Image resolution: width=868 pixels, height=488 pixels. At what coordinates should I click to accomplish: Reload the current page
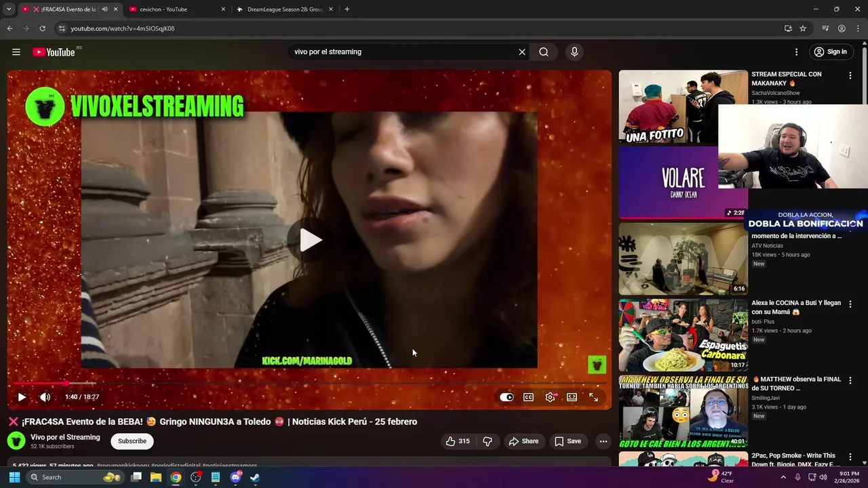coord(42,28)
